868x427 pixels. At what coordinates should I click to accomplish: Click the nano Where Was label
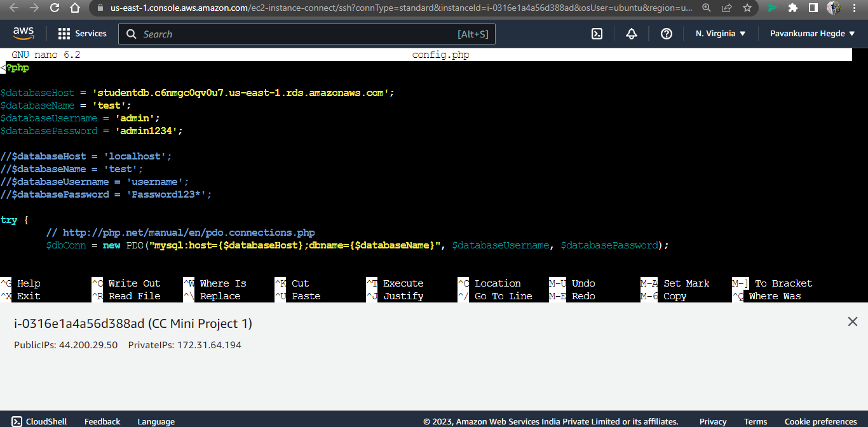[x=775, y=296]
